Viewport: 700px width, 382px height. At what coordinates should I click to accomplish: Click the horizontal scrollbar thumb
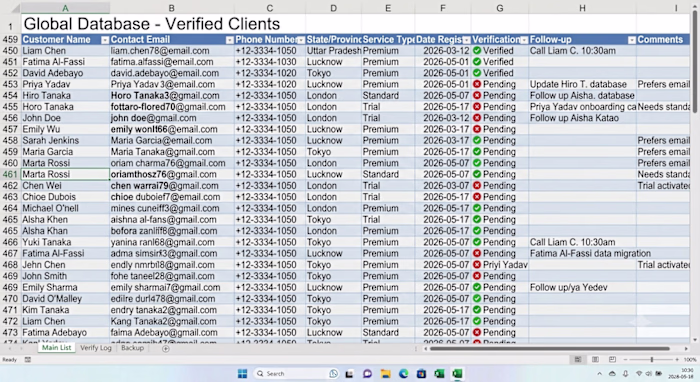(550, 349)
